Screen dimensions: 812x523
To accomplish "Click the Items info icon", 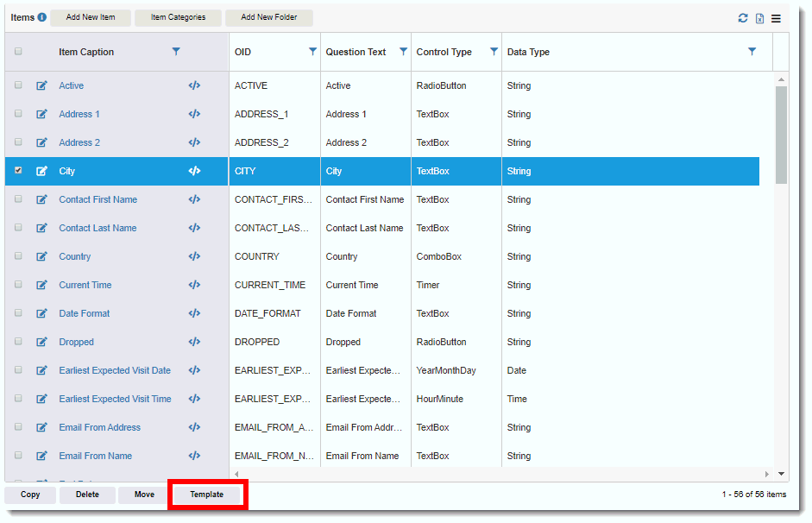I will coord(42,17).
